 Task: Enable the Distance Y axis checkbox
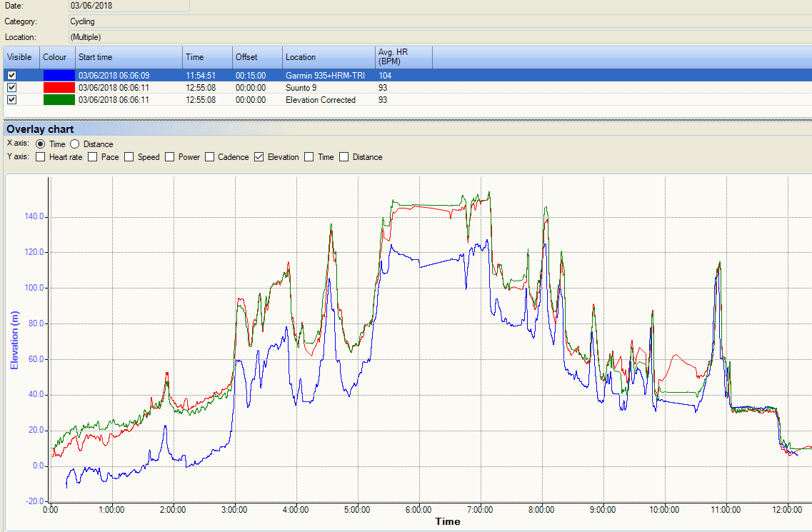(344, 156)
